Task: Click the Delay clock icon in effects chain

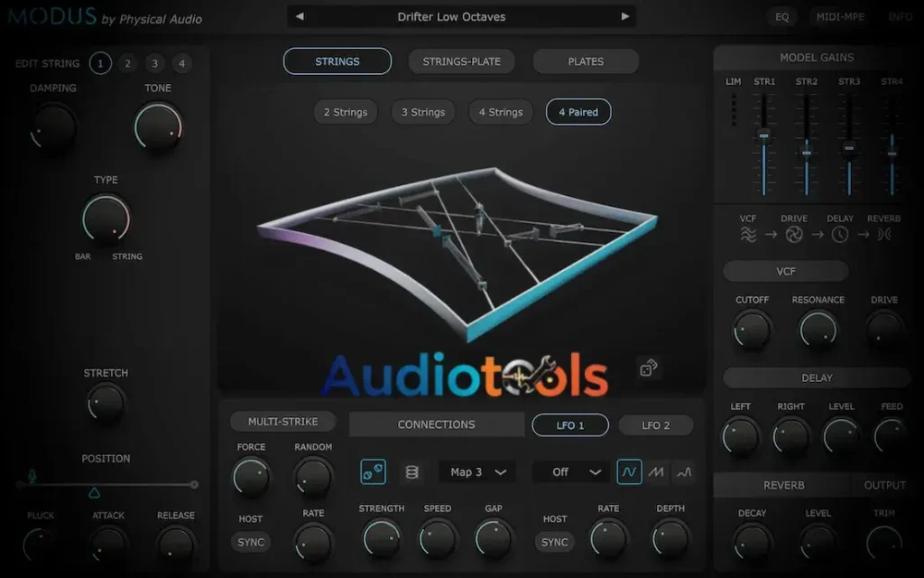Action: tap(840, 235)
